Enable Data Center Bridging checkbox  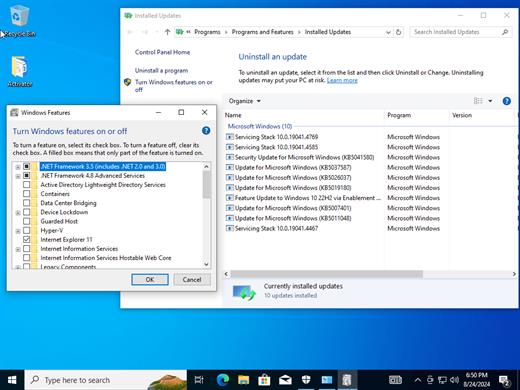(26, 203)
